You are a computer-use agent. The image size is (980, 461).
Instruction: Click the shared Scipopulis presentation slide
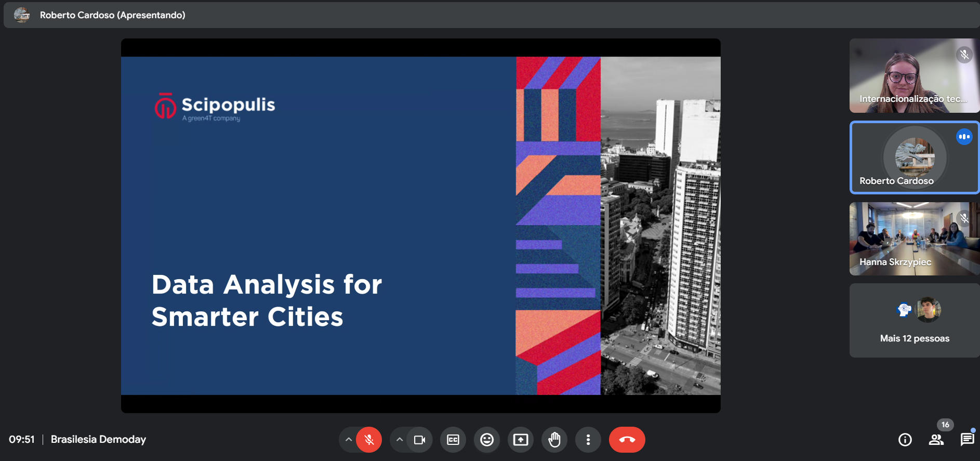coord(420,226)
